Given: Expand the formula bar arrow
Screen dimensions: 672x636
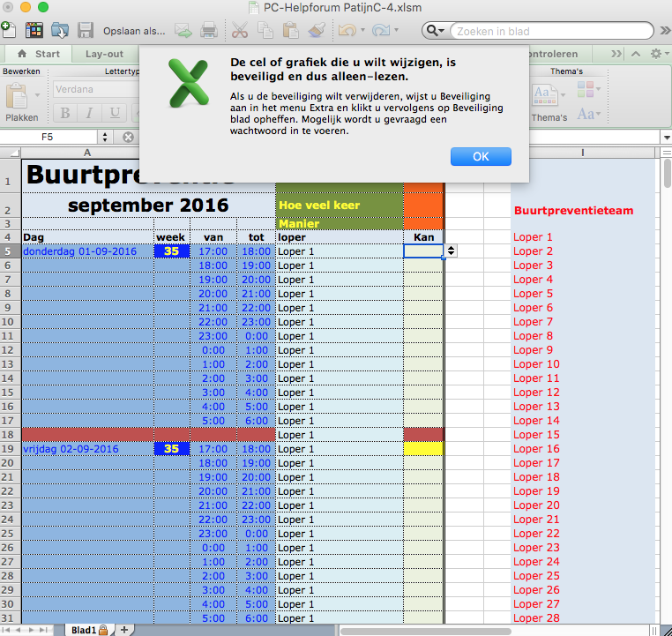Looking at the screenshot, I should 667,138.
